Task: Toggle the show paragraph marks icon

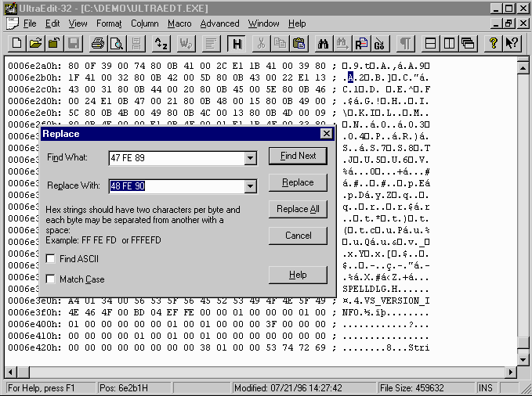Action: coord(405,43)
